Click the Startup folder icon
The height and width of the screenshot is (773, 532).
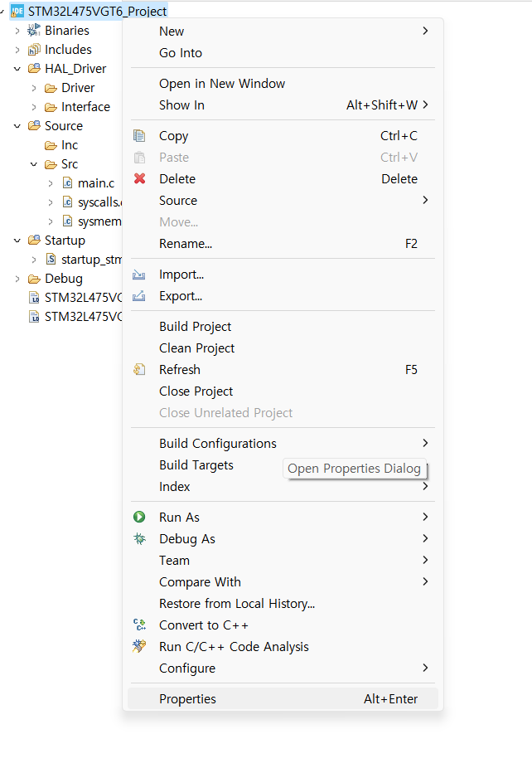(x=34, y=240)
